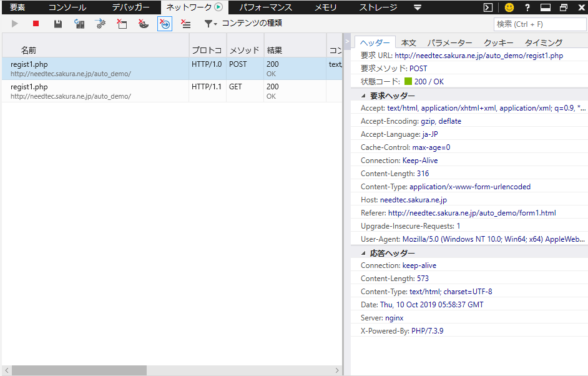Toggle always refresh from server icon
Viewport: 588px width, 376px height.
pyautogui.click(x=79, y=24)
